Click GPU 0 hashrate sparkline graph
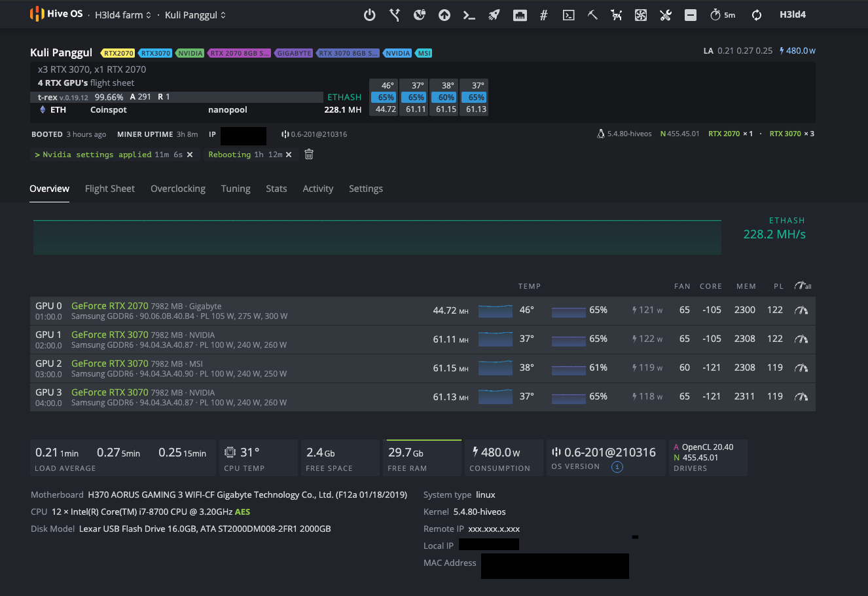 pos(495,310)
